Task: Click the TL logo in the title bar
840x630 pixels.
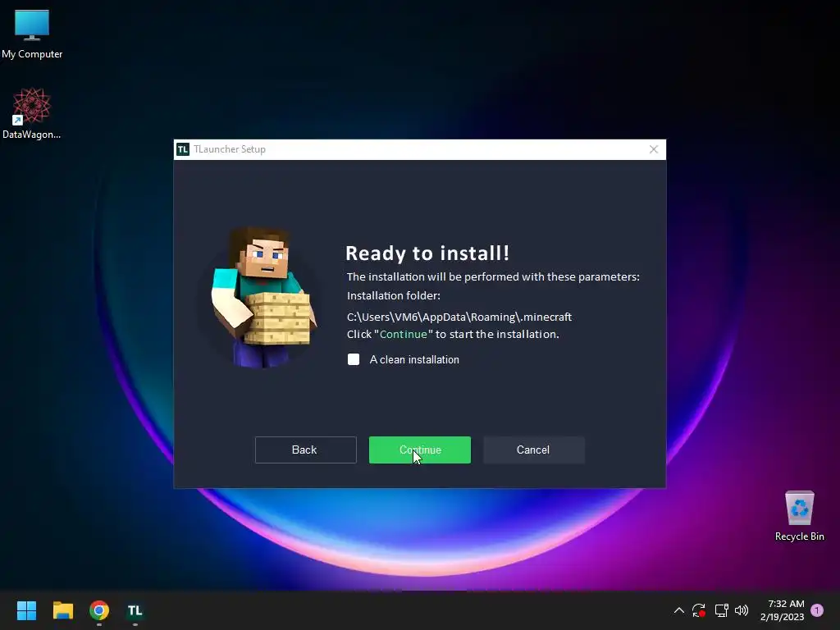Action: 183,149
